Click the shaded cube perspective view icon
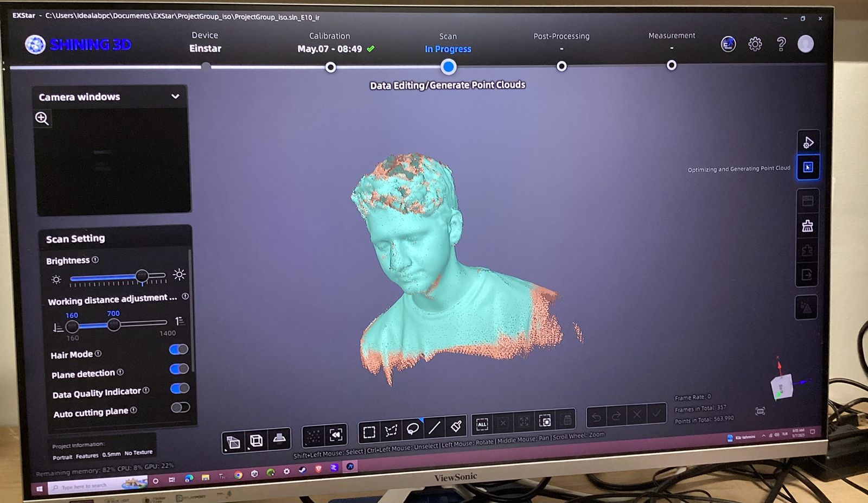Viewport: 868px width, 503px height. [x=233, y=442]
